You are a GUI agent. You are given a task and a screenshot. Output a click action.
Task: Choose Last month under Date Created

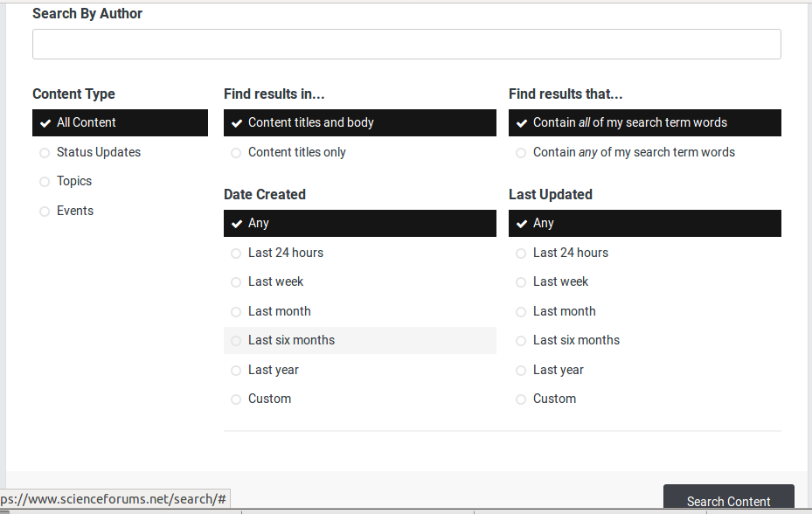pos(279,311)
